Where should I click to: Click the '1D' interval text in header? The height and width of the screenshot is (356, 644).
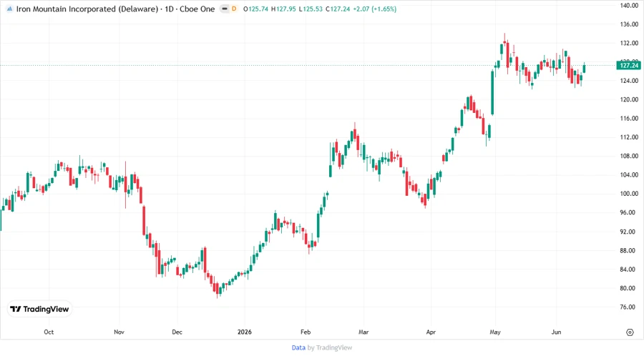click(x=169, y=9)
